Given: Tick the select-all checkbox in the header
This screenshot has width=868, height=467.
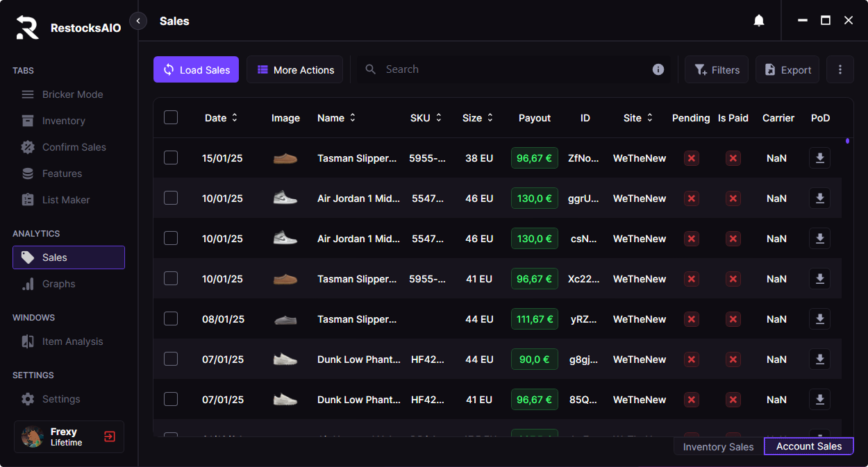Looking at the screenshot, I should pyautogui.click(x=171, y=117).
